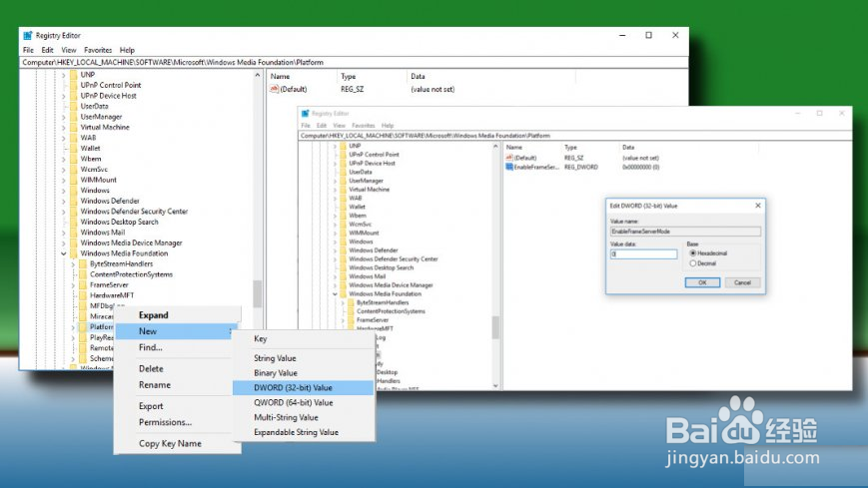Select Rename in the context menu

point(177,384)
